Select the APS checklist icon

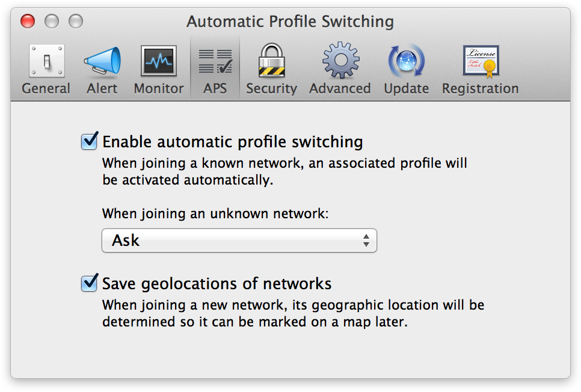click(215, 61)
